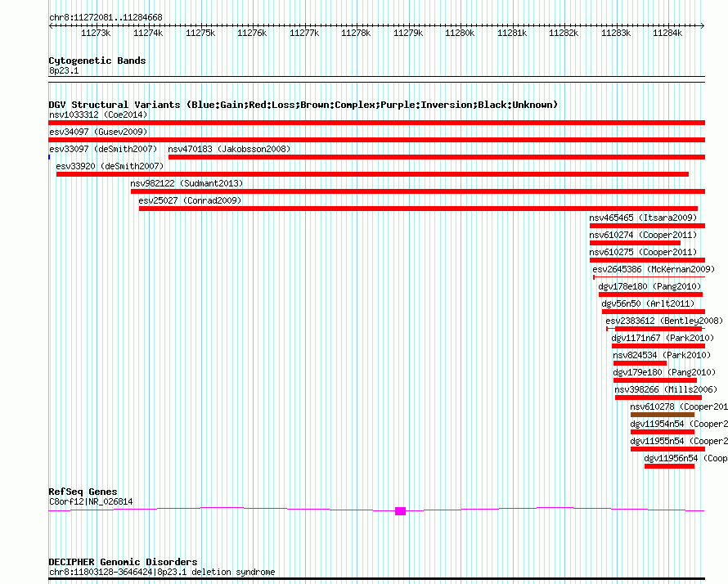The image size is (728, 584).
Task: Open the C8orf12|NR_026814 gene label
Action: pos(91,501)
